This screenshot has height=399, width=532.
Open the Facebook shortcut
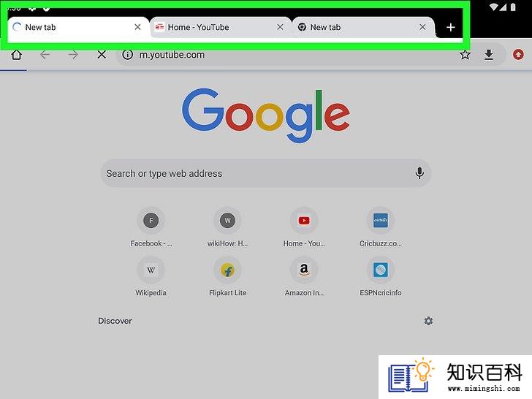click(x=151, y=227)
